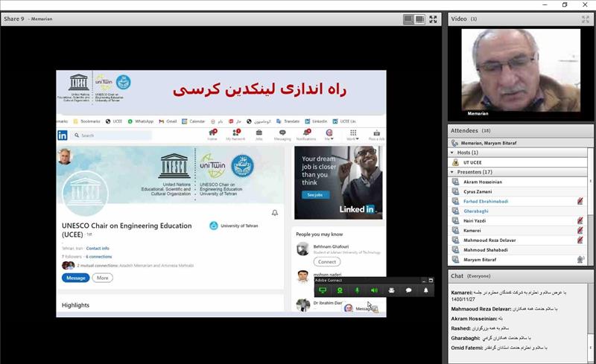Restore the Adobe Connect mini toolbar window
The height and width of the screenshot is (364, 596).
coord(431,281)
